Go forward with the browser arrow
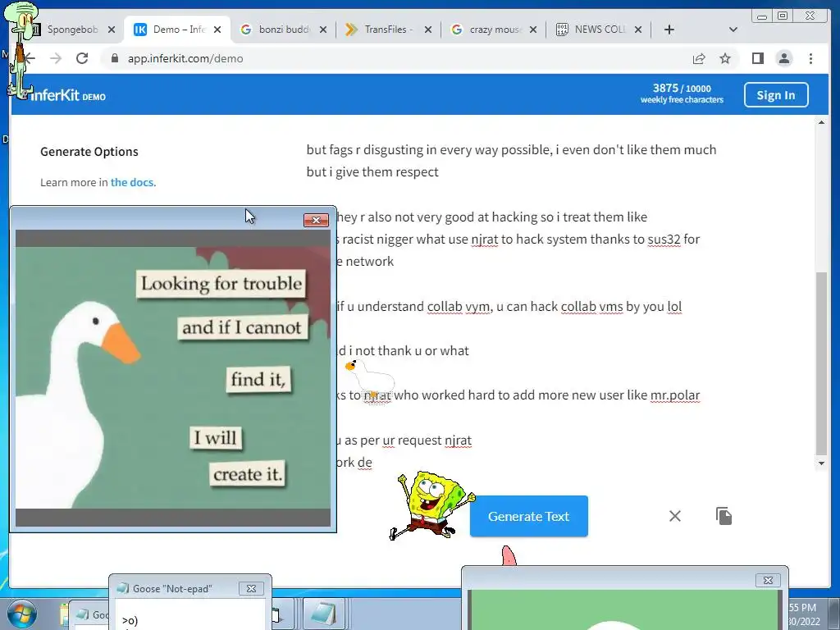The width and height of the screenshot is (840, 630). coord(56,58)
